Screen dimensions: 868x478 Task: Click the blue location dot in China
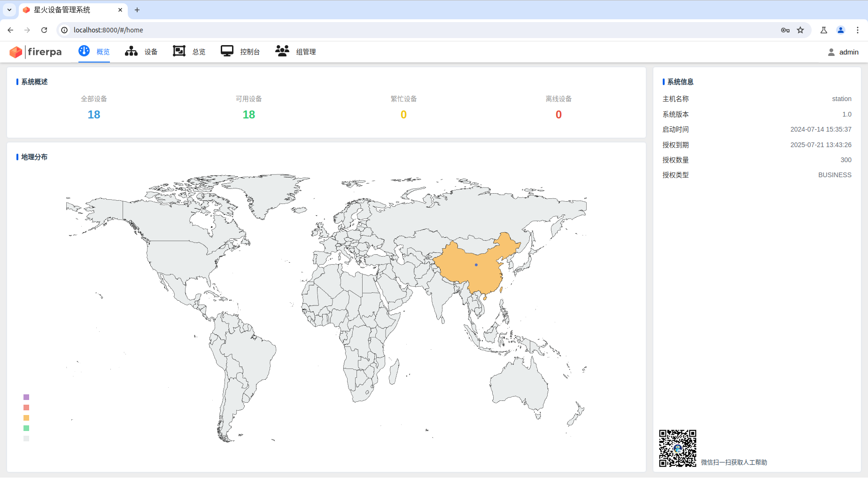pos(476,265)
